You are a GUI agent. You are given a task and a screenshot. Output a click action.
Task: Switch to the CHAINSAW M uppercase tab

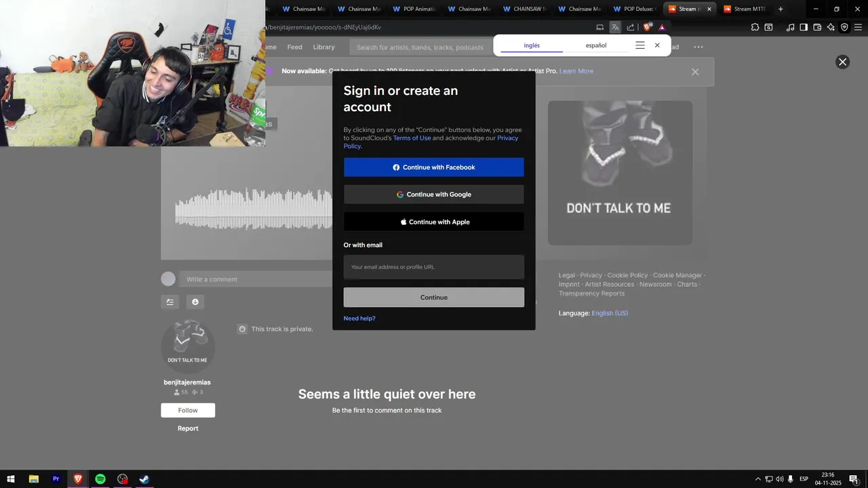525,9
